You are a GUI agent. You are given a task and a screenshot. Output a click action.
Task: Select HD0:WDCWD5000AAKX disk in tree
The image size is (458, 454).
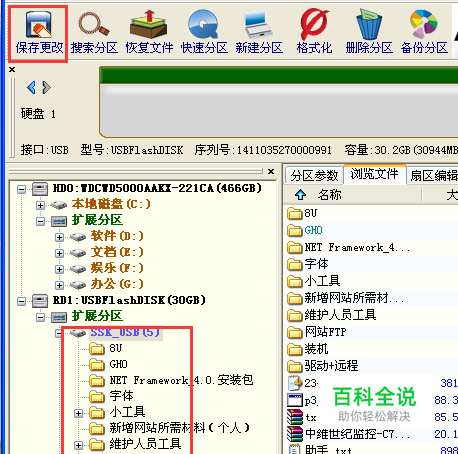tap(157, 188)
